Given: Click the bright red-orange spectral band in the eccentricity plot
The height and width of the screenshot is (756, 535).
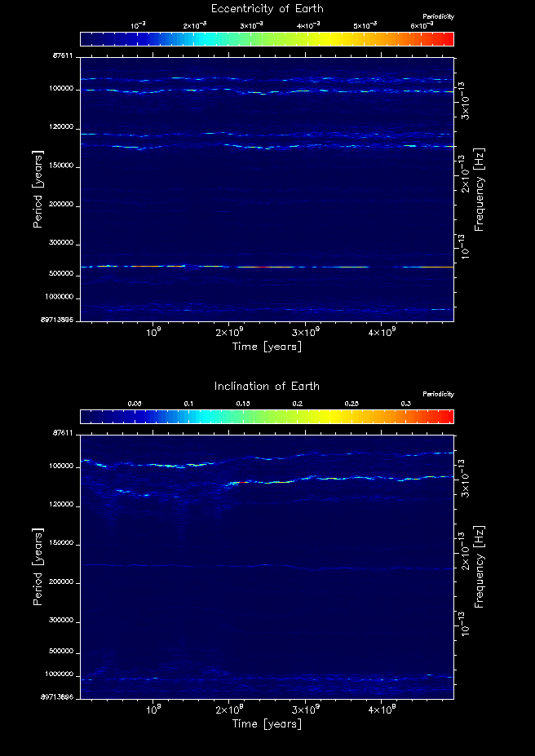Looking at the screenshot, I should (147, 266).
